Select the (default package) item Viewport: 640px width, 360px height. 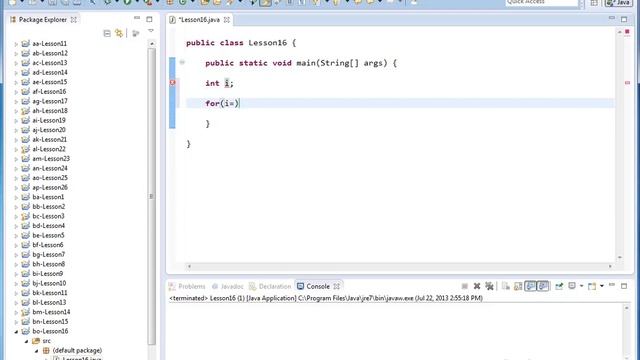click(77, 350)
